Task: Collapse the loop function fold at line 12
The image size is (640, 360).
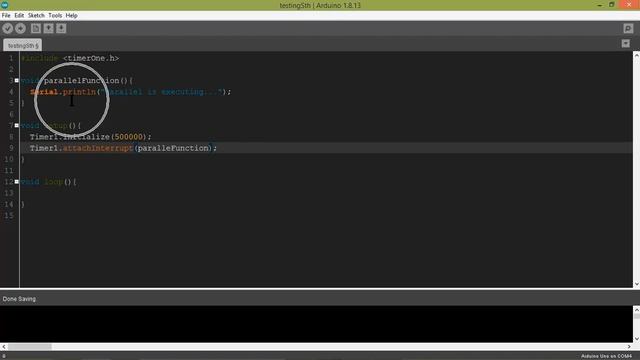Action: pos(17,182)
